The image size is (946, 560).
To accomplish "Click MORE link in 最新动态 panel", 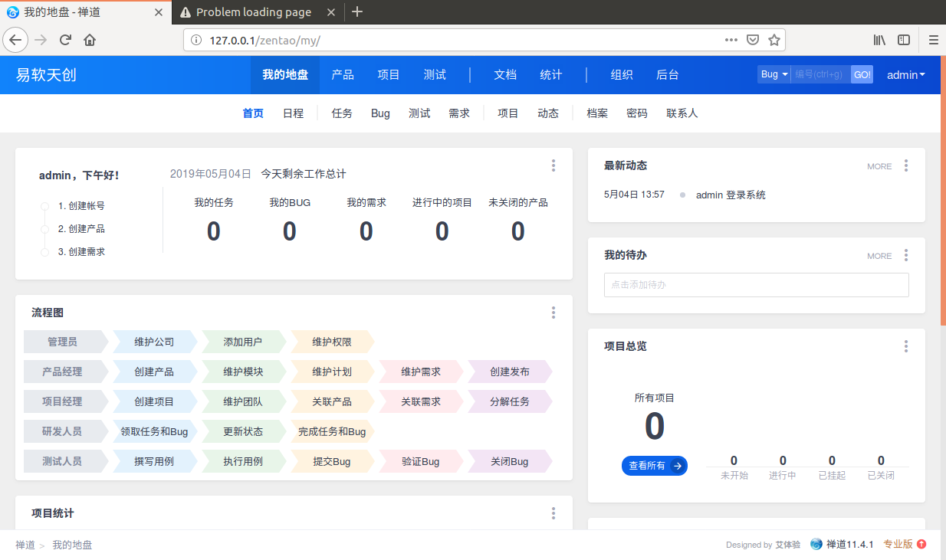I will point(879,166).
